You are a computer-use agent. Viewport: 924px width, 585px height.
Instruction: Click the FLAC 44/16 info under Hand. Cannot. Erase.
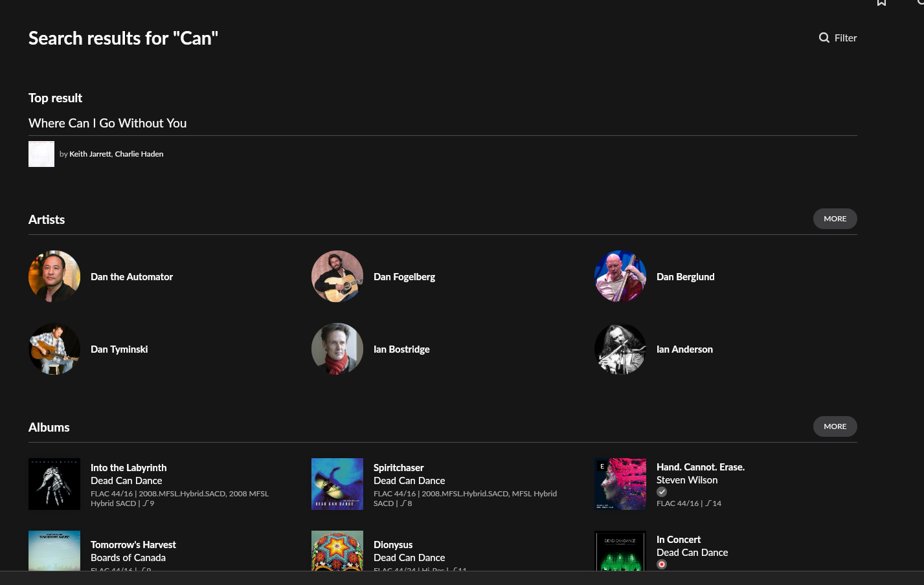(x=689, y=503)
